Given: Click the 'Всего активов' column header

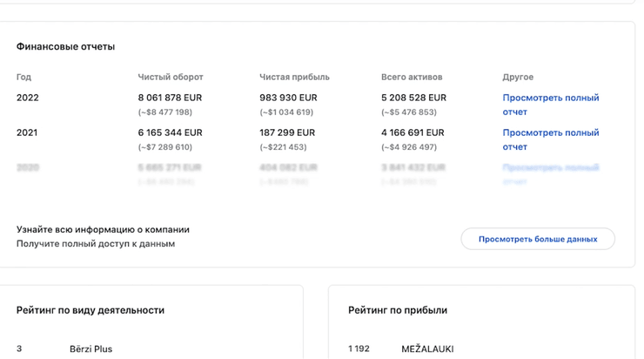Looking at the screenshot, I should tap(412, 78).
